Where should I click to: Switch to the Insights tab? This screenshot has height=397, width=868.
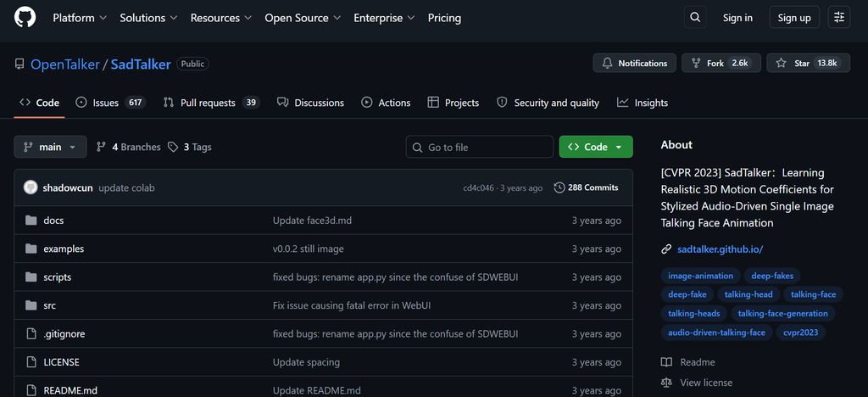[x=643, y=103]
